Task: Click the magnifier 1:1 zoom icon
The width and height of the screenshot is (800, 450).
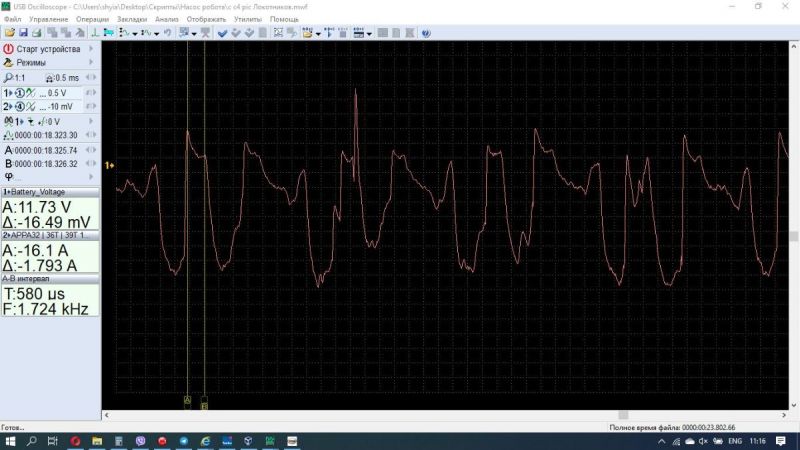Action: point(8,77)
